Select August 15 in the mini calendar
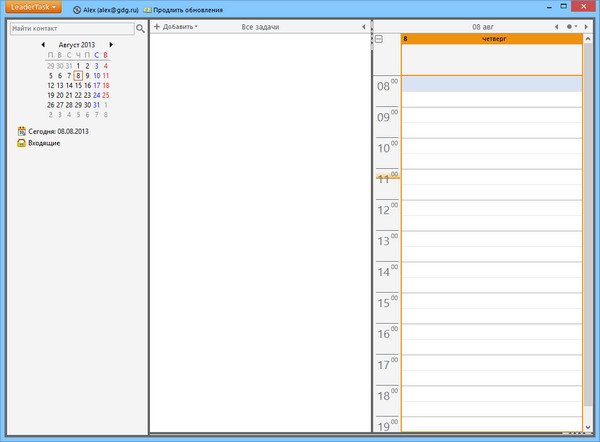This screenshot has width=600, height=442. coord(78,85)
